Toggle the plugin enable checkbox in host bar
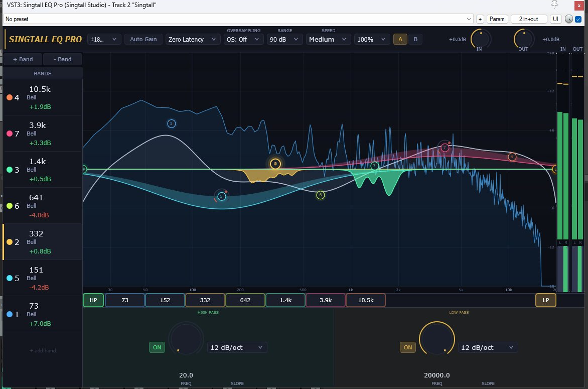This screenshot has width=588, height=389. tap(578, 19)
